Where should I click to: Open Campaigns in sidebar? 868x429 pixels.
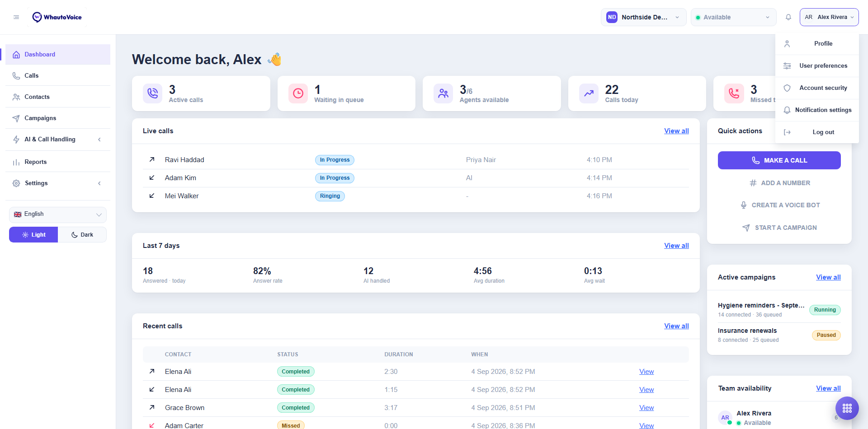click(58, 118)
